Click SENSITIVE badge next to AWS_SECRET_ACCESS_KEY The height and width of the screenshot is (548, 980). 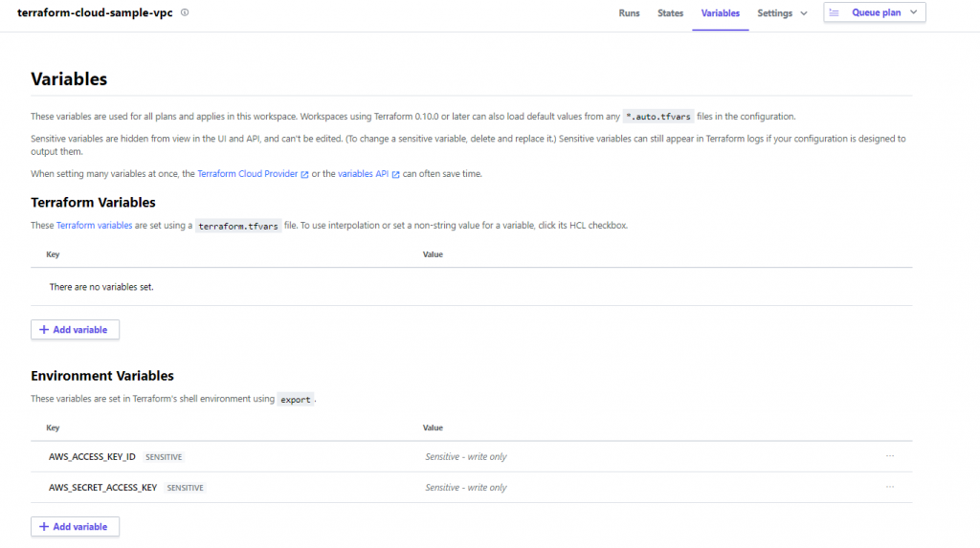click(x=185, y=488)
